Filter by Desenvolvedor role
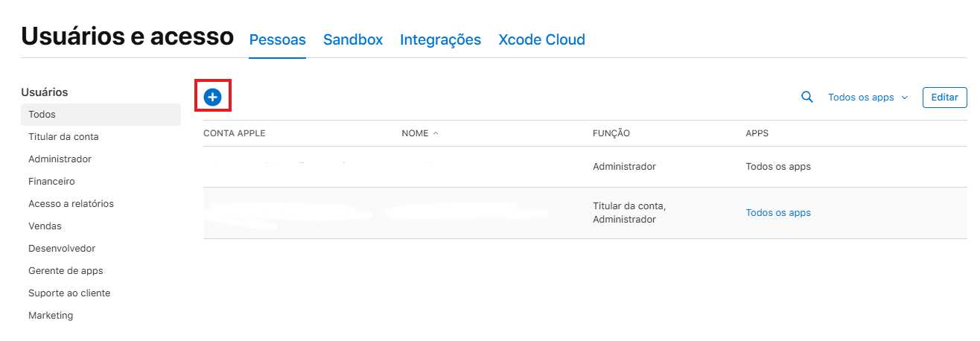980x341 pixels. click(62, 249)
